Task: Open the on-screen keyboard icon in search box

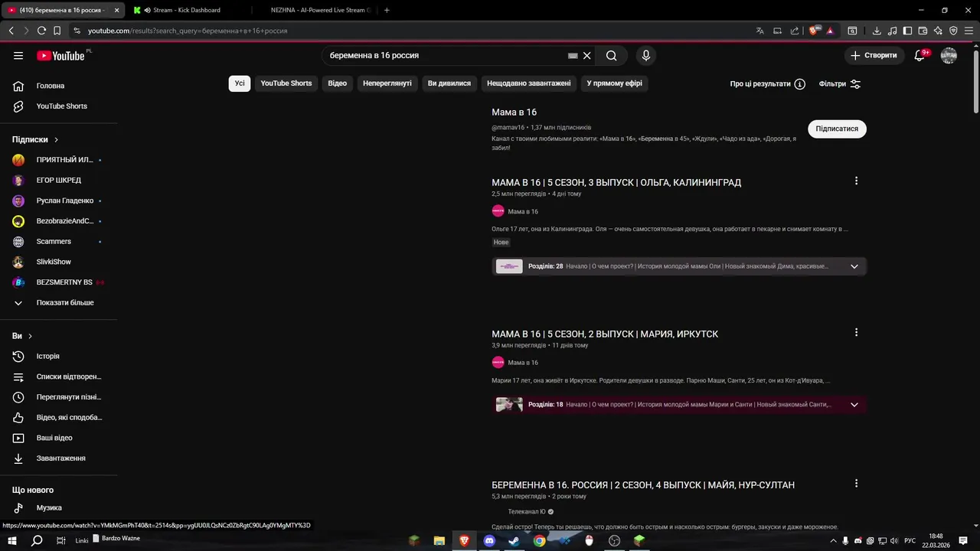Action: tap(573, 56)
